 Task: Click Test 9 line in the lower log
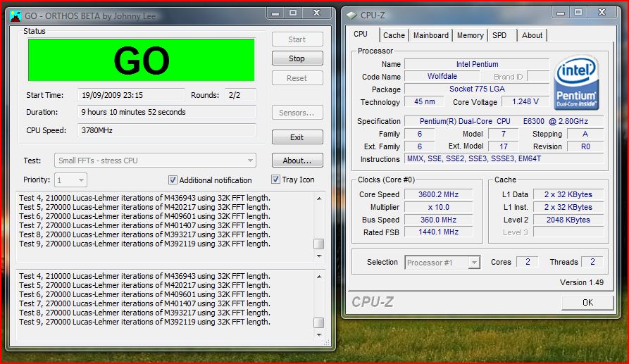145,322
